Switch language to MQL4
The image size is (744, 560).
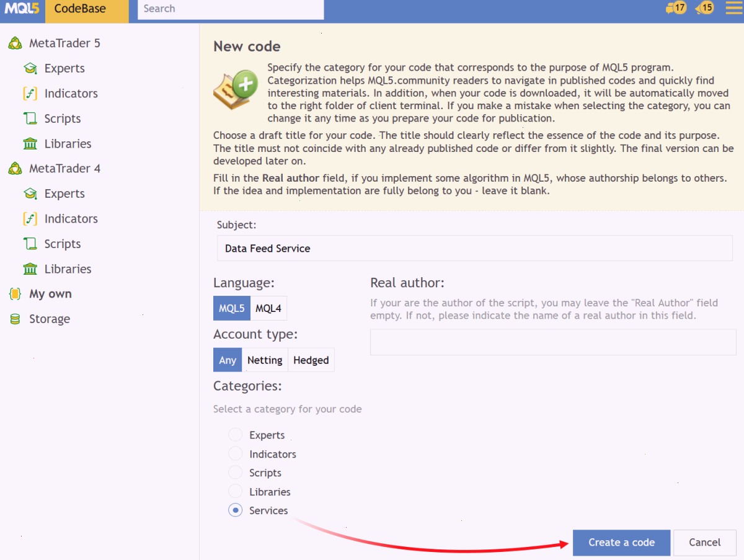click(268, 308)
